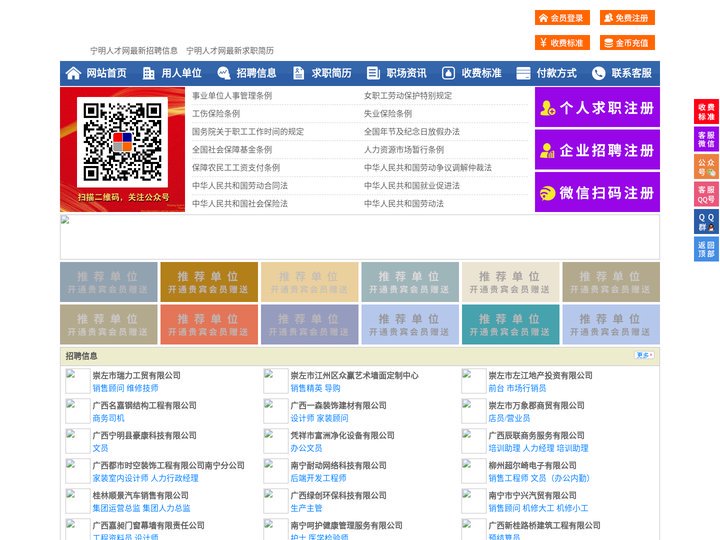Viewport: 720px width, 540px height.
Task: Open the 中华人民共和国社会保险法 link
Action: tap(240, 203)
